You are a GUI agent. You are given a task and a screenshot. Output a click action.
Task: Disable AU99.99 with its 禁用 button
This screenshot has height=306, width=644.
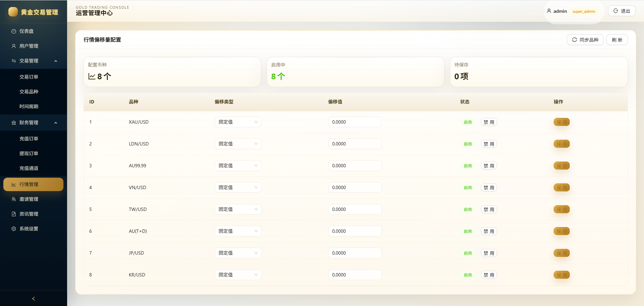tap(489, 166)
